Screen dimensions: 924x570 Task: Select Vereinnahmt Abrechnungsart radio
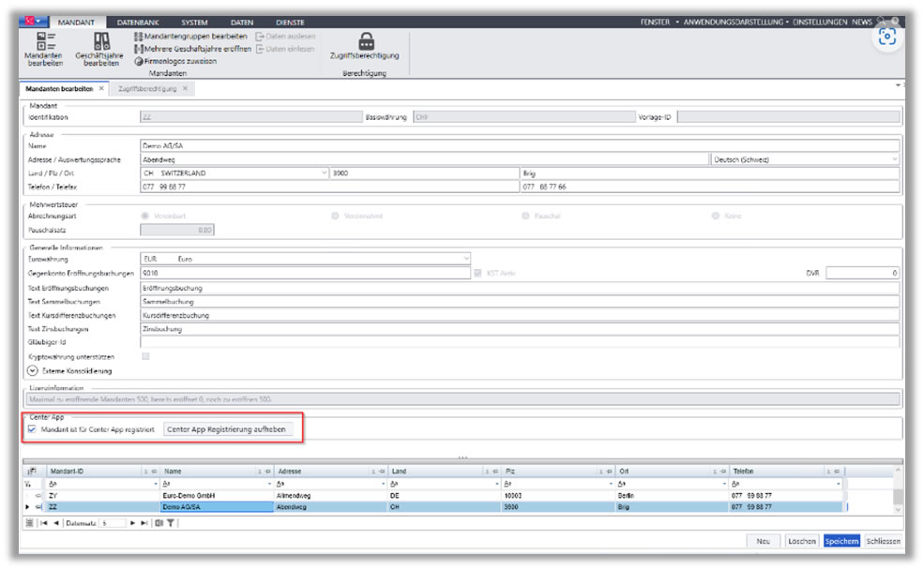[335, 217]
